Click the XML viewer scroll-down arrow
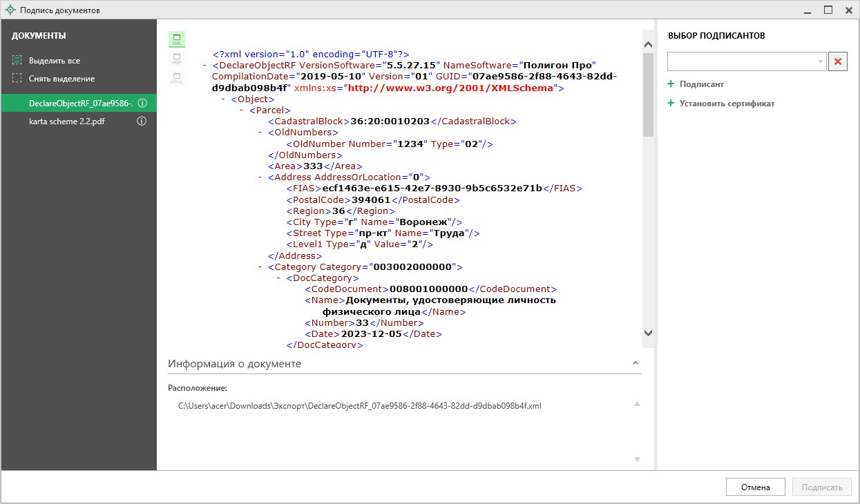The height and width of the screenshot is (504, 860). pos(647,333)
